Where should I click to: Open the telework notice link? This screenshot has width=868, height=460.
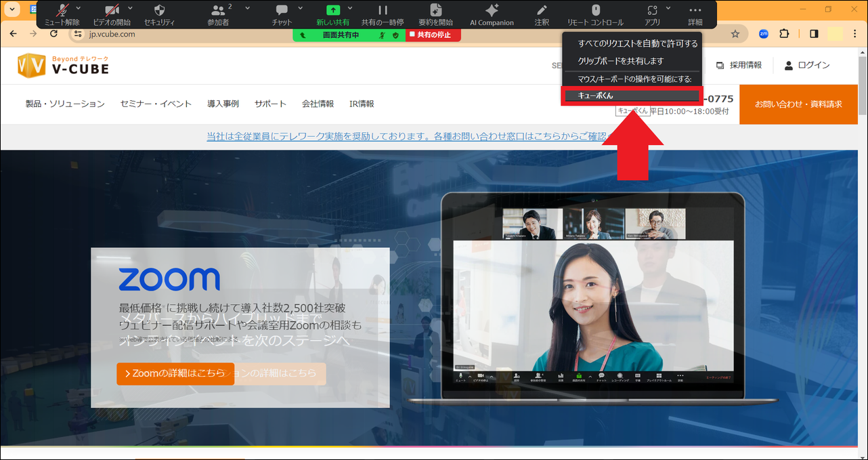(x=411, y=136)
